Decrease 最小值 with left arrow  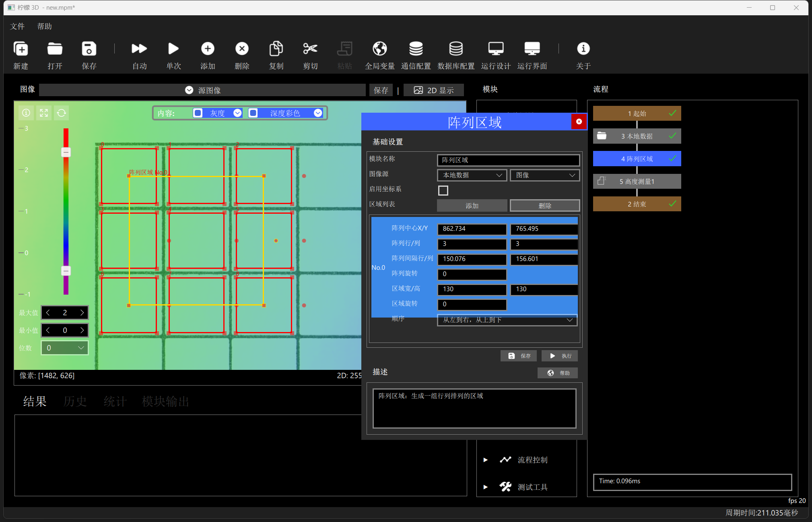pos(48,330)
